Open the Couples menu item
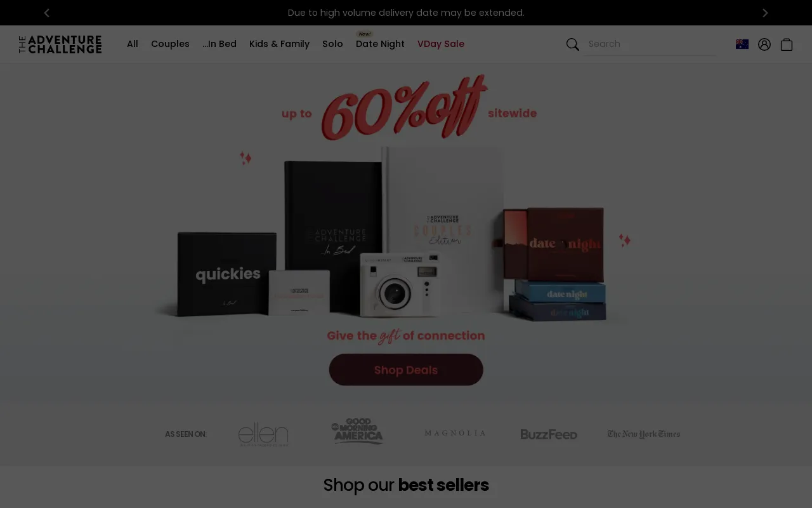Viewport: 812px width, 508px height. tap(170, 44)
